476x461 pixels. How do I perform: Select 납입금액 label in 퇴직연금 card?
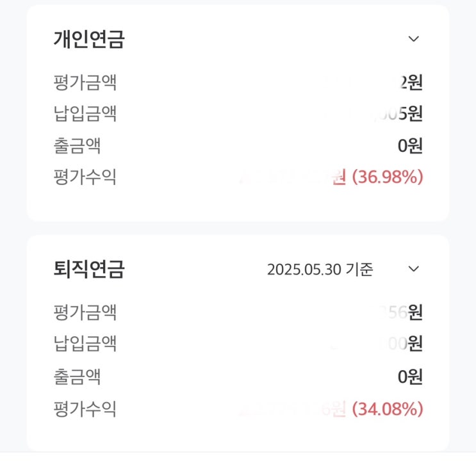(x=85, y=344)
